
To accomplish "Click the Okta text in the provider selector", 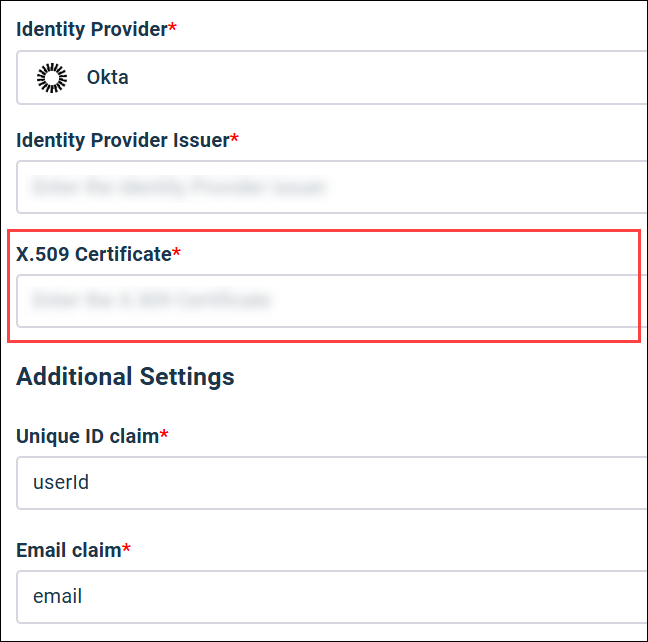I will pyautogui.click(x=107, y=77).
